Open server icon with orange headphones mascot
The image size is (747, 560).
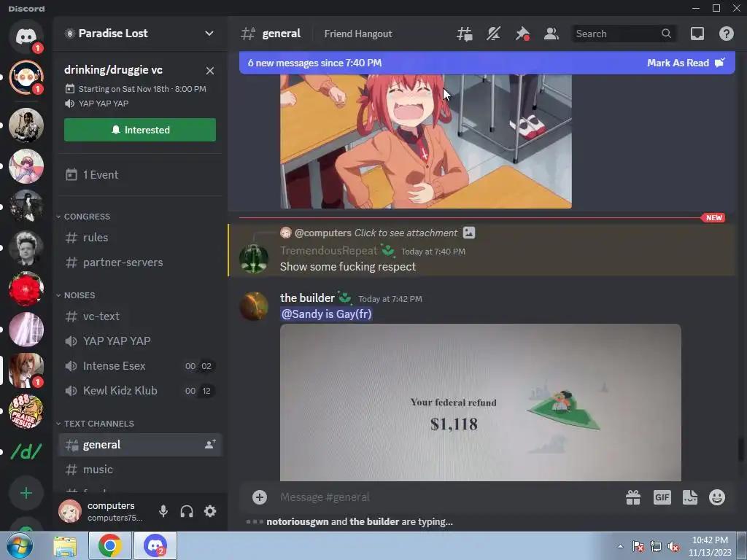[26, 77]
